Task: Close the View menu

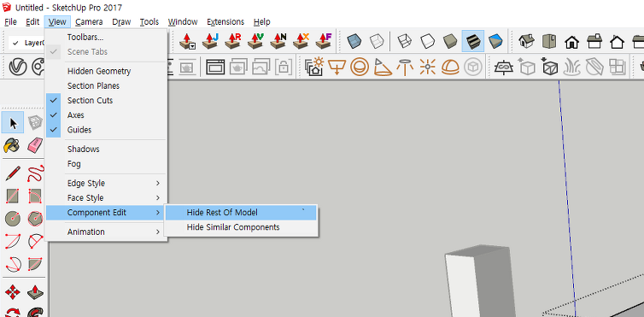Action: pyautogui.click(x=57, y=21)
